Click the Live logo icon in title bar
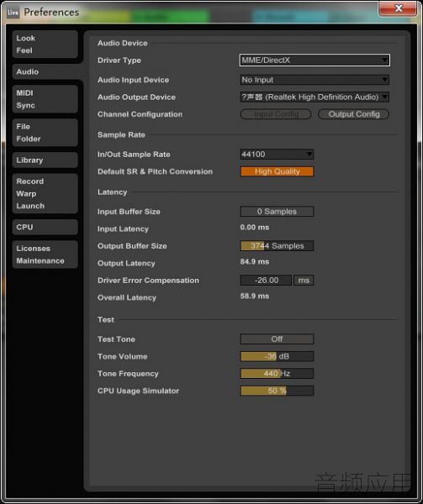The height and width of the screenshot is (504, 423). tap(13, 13)
